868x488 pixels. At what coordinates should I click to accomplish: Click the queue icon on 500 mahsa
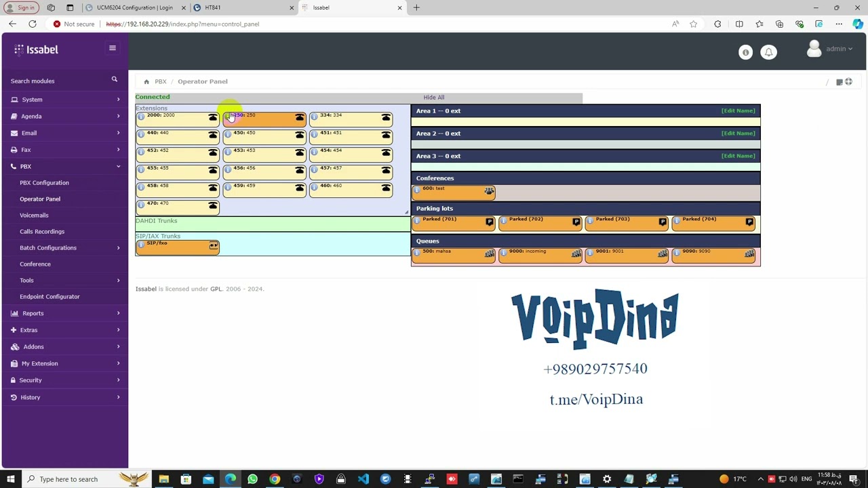489,254
